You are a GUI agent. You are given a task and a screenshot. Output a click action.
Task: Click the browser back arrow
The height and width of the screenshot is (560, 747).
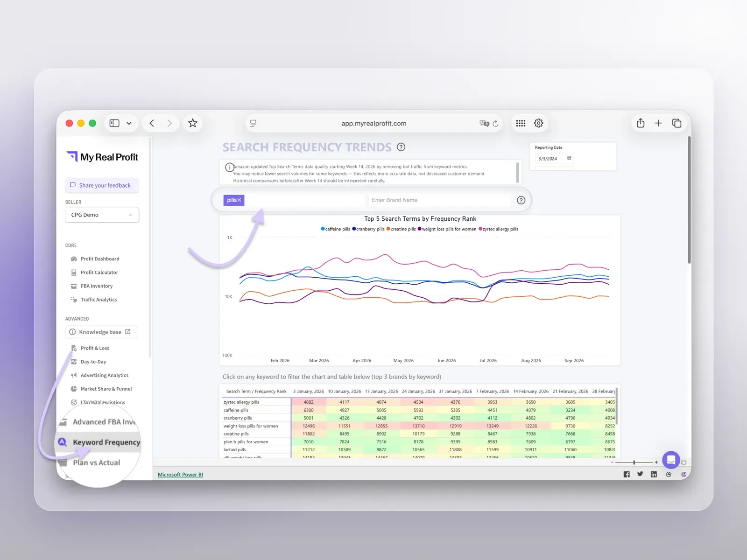152,123
